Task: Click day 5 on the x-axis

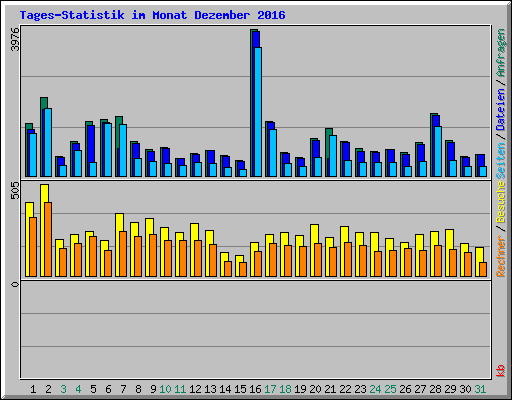Action: (x=93, y=389)
